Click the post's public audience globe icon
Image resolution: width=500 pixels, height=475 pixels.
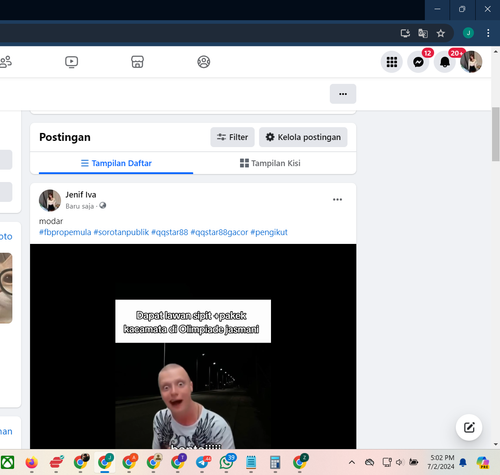[103, 206]
